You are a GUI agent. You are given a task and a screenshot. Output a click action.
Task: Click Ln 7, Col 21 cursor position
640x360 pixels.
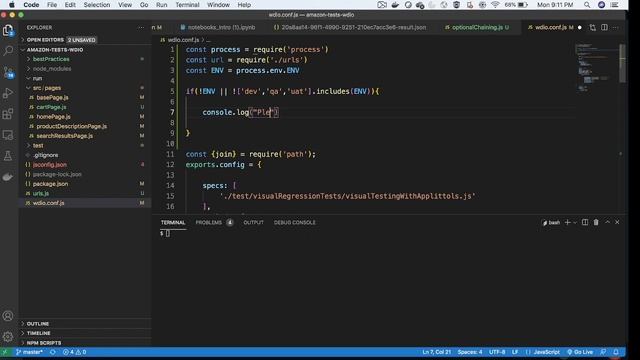click(437, 352)
